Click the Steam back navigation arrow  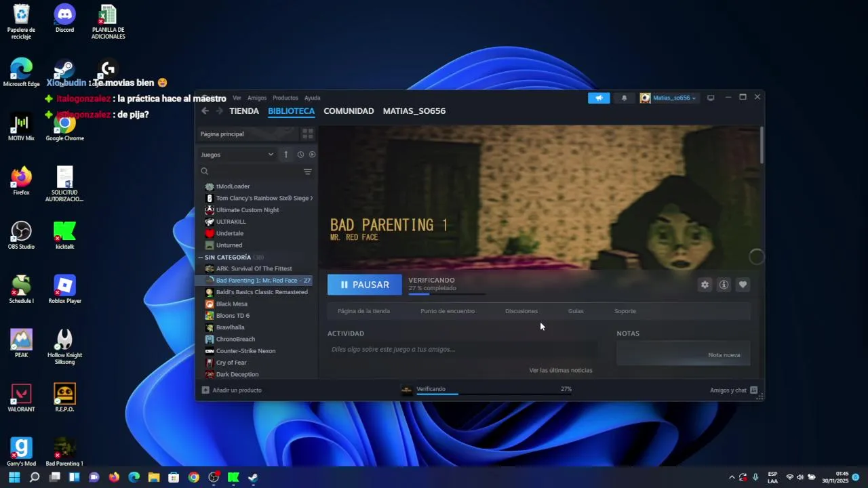tap(205, 111)
